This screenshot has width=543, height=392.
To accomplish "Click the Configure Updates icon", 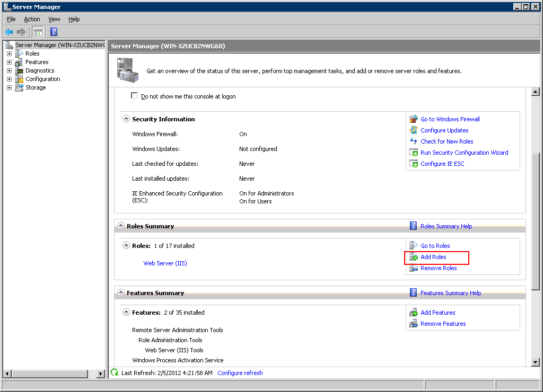I will point(414,130).
